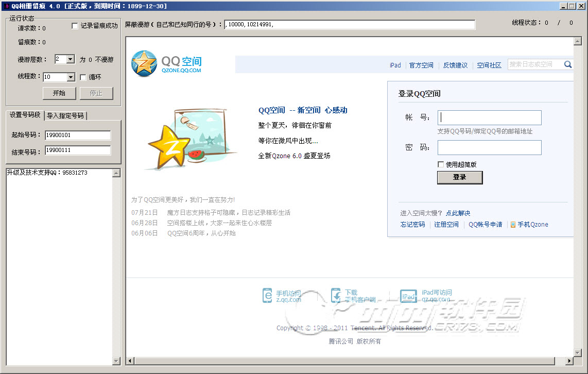Click the 下载手机客户端 download icon
588x374 pixels.
coord(336,295)
